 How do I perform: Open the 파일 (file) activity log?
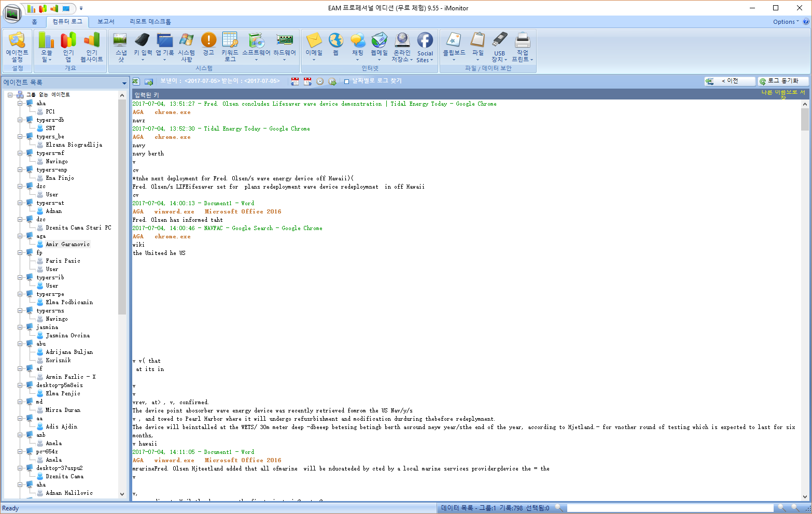[x=478, y=48]
